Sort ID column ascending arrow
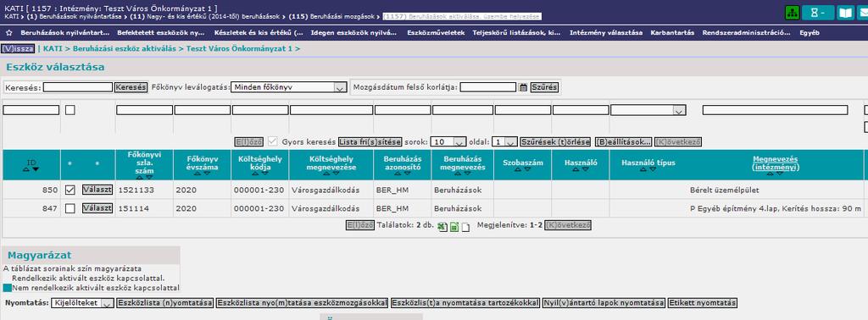Image resolution: width=868 pixels, height=320 pixels. [x=26, y=169]
